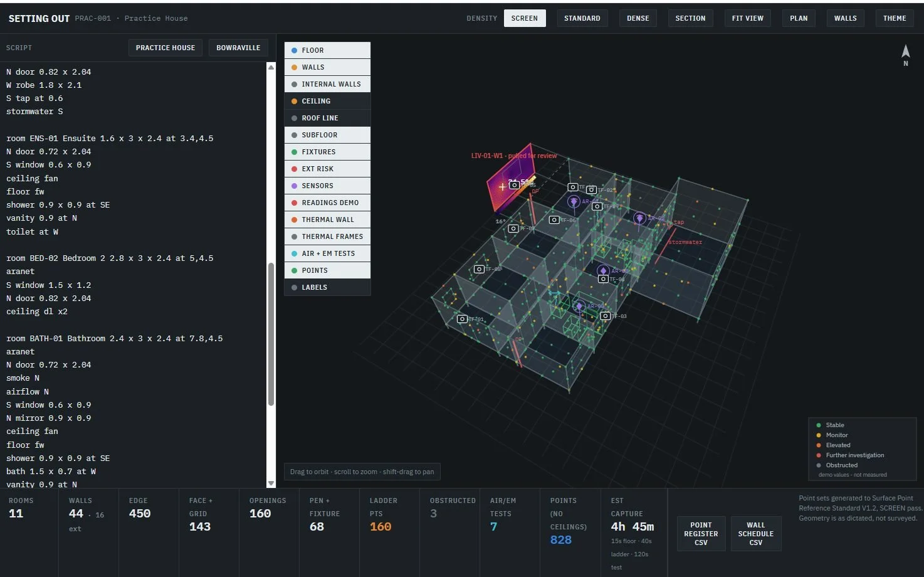Load the Practice House script

165,48
